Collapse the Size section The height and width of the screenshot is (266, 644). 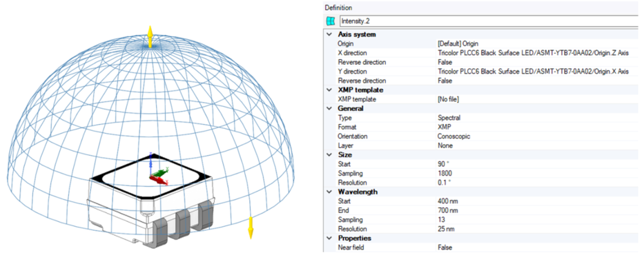pyautogui.click(x=329, y=155)
